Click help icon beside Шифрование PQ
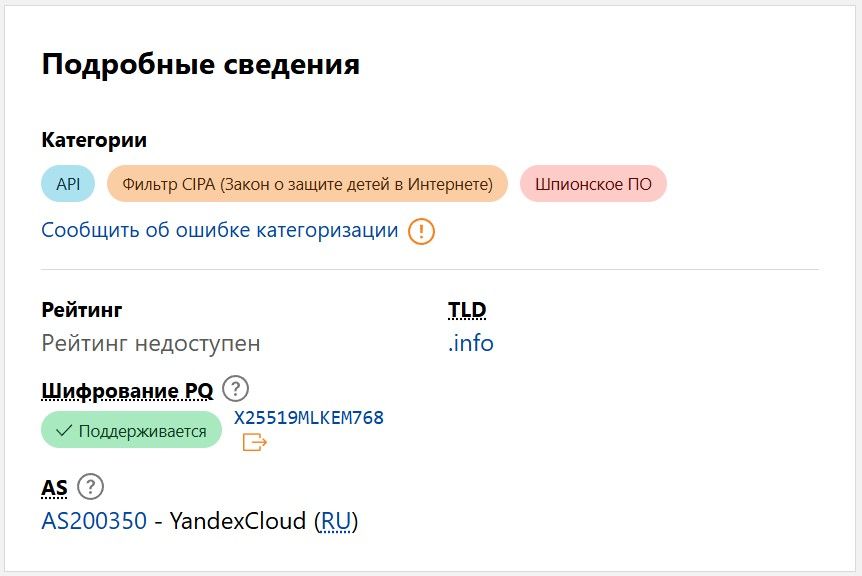The width and height of the screenshot is (862, 576). (235, 389)
